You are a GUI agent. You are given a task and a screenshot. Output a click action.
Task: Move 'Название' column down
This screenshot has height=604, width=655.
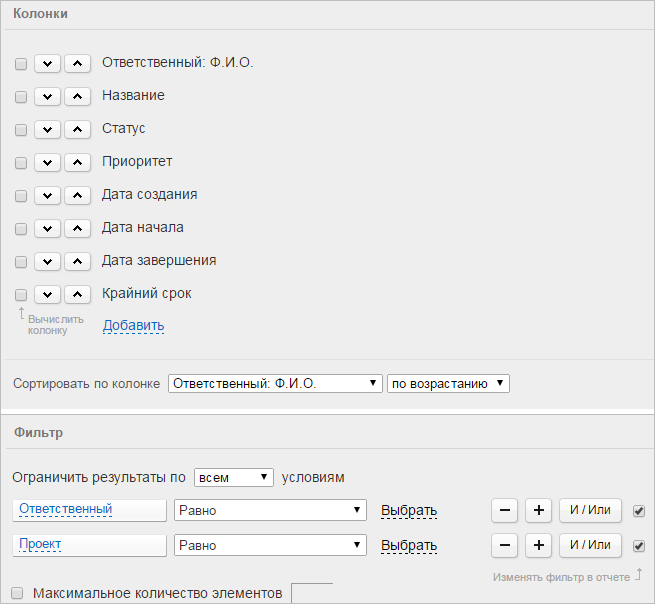48,96
